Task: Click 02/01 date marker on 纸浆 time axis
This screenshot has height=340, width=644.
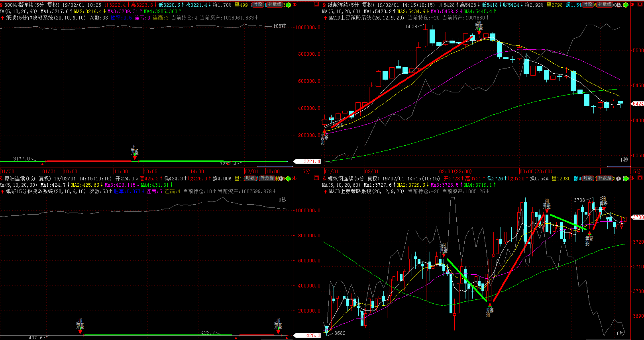Action: (x=372, y=172)
